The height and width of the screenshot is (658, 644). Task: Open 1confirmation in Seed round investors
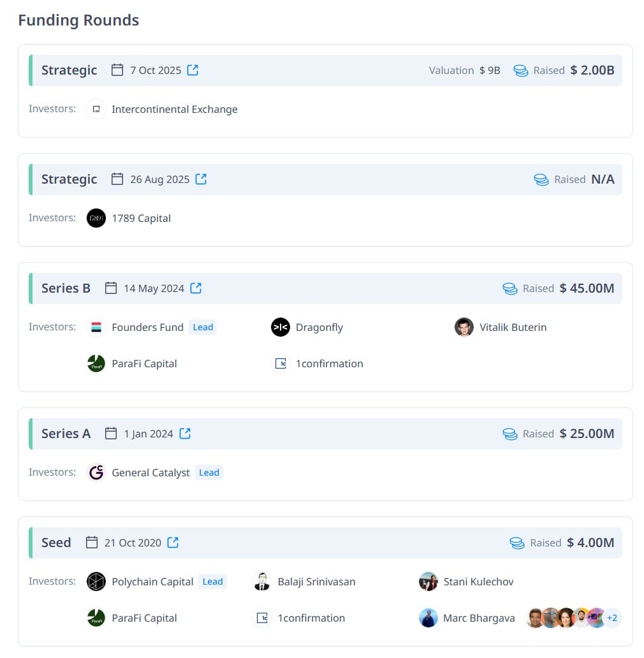(311, 618)
